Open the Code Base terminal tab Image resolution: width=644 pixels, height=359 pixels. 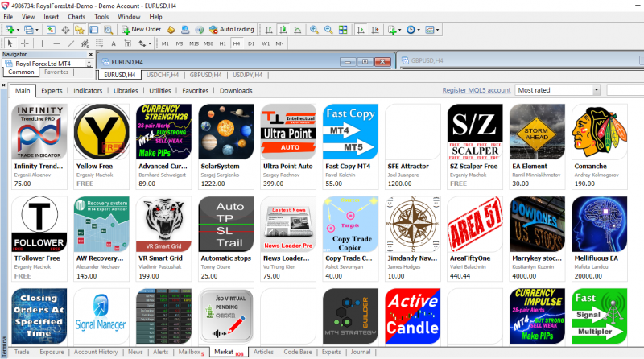click(x=298, y=352)
